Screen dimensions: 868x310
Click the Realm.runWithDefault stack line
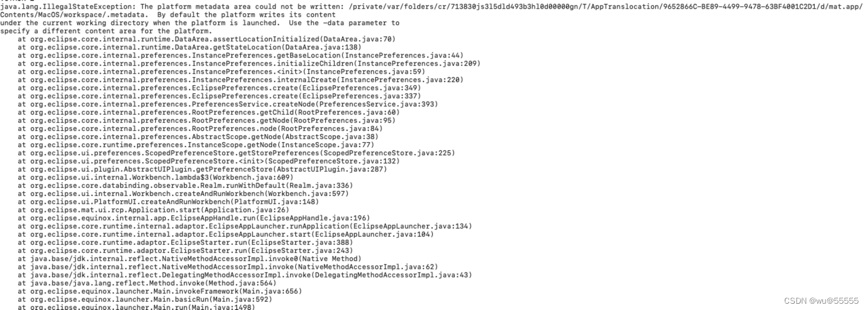[185, 185]
